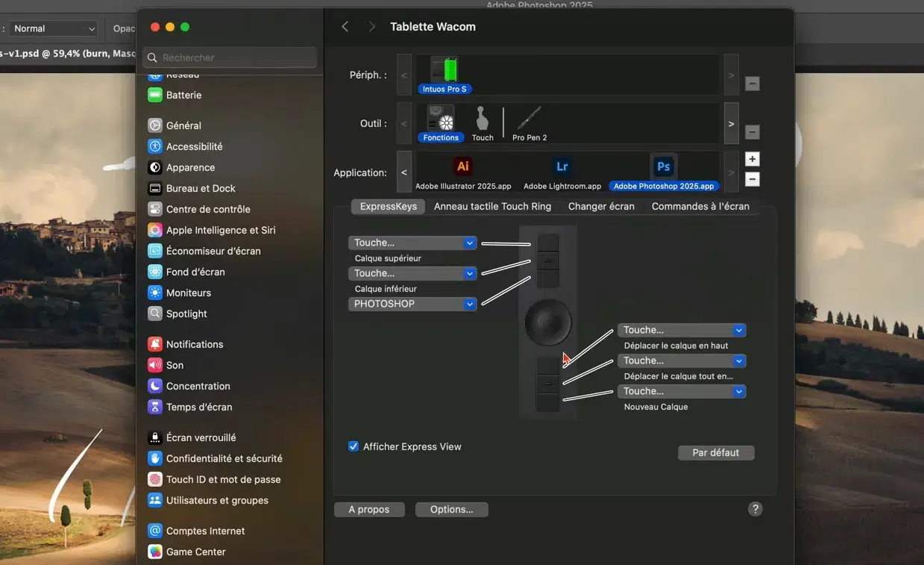
Task: Open Apparence settings in sidebar
Action: tap(181, 167)
